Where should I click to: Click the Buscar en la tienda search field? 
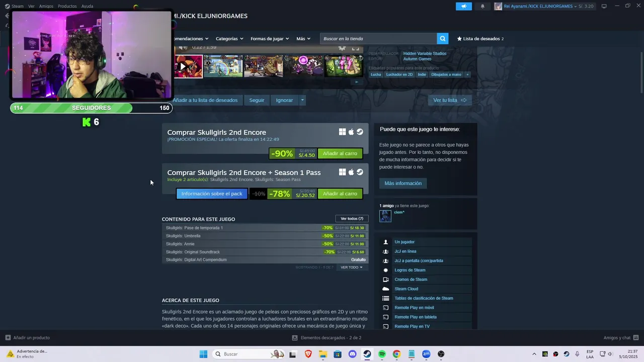[x=378, y=39]
